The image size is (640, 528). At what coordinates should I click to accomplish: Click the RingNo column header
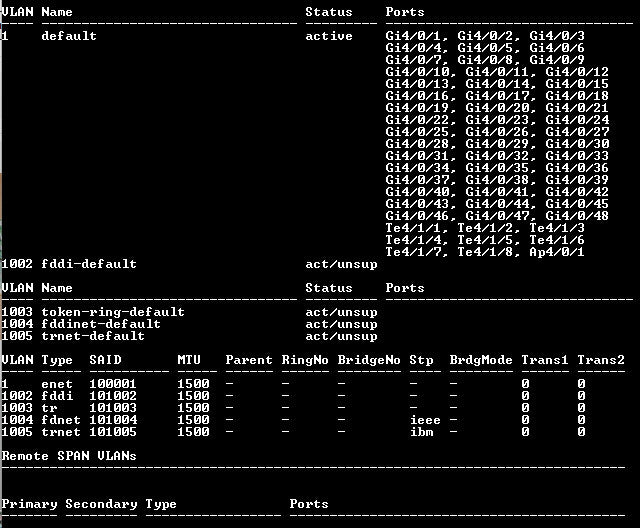[x=305, y=360]
